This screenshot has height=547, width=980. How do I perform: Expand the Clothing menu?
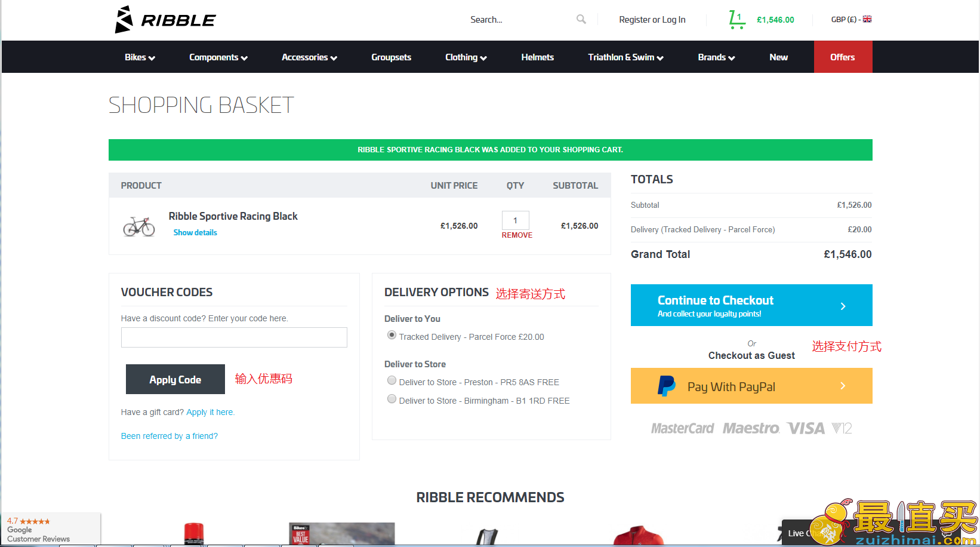466,57
